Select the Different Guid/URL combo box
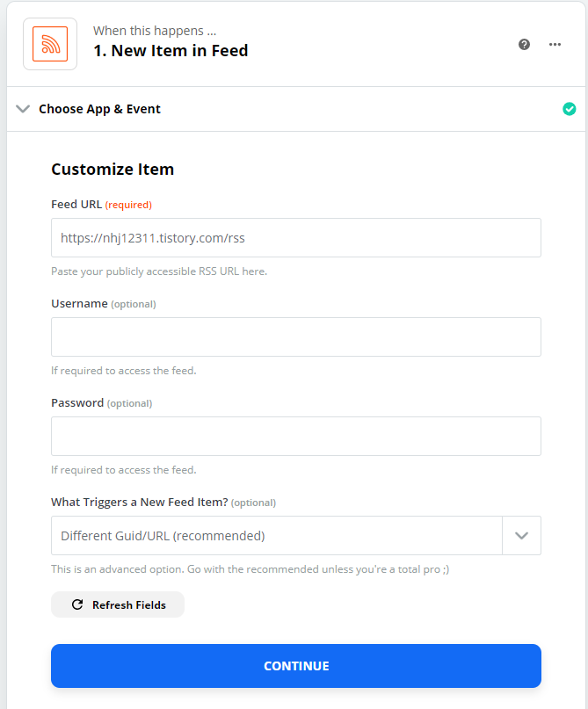Image resolution: width=588 pixels, height=709 pixels. [x=296, y=536]
